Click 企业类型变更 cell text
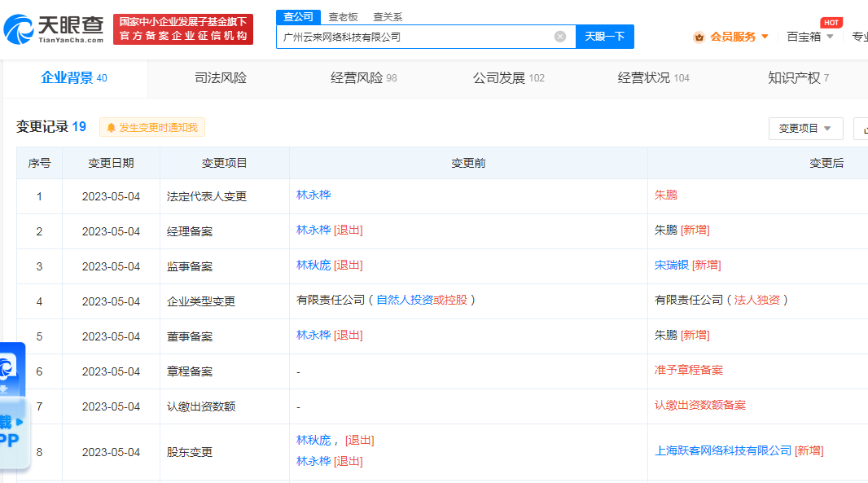 click(x=201, y=302)
